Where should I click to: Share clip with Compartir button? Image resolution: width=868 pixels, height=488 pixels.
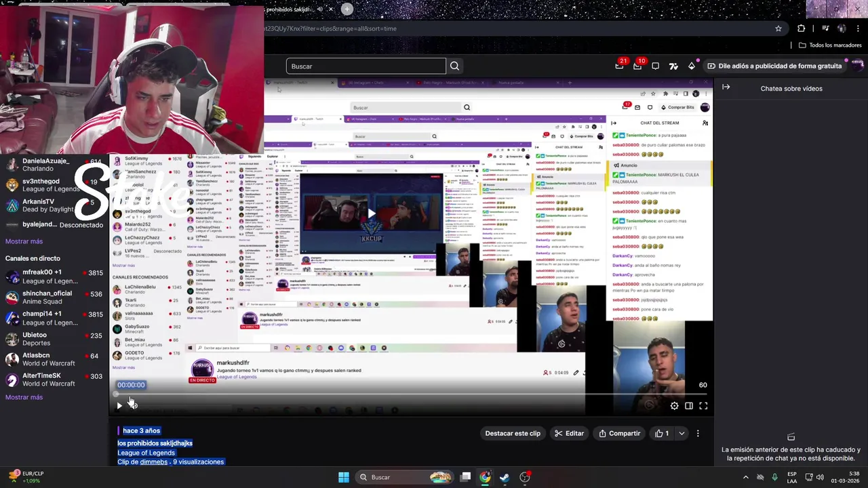point(620,433)
